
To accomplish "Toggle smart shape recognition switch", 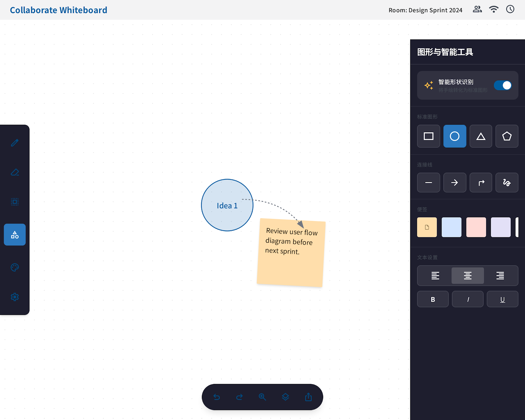I will pyautogui.click(x=503, y=85).
